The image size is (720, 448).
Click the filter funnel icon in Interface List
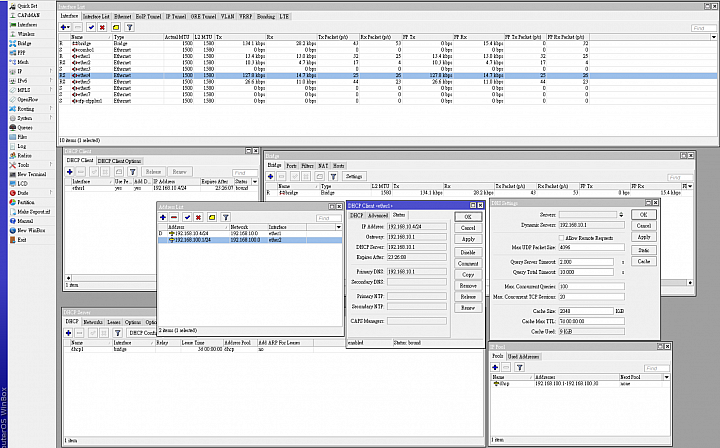[x=129, y=27]
